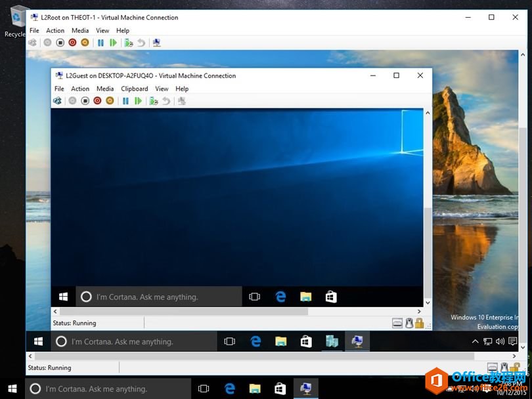
Task: Click host Cortana search box
Action: (108, 388)
